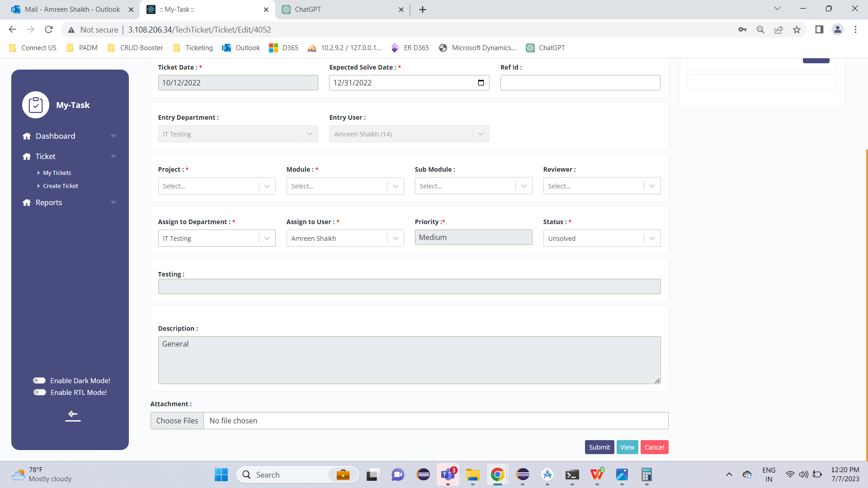Open the Sub Module dropdown
Screen dimensions: 868x488
click(473, 186)
